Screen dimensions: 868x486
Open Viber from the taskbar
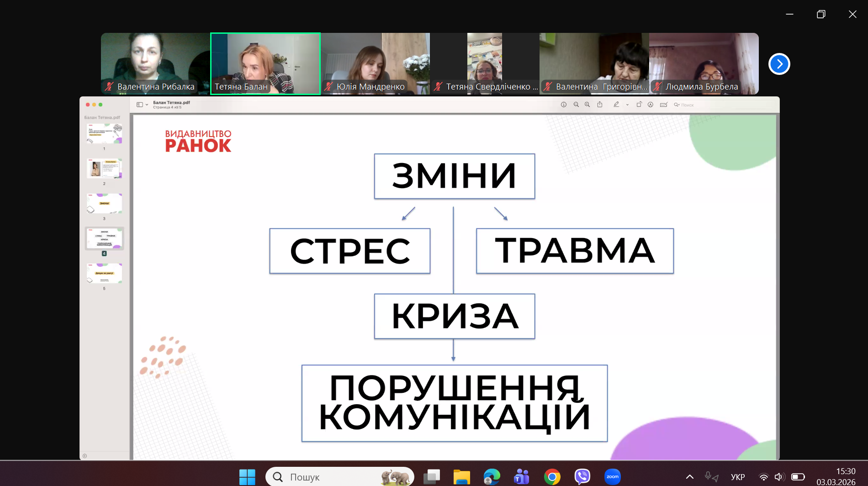tap(582, 477)
